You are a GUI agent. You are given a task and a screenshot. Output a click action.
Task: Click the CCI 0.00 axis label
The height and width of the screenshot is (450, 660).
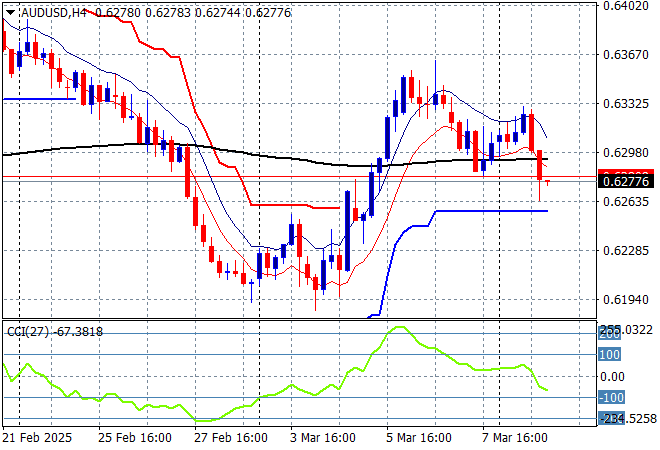(x=612, y=376)
